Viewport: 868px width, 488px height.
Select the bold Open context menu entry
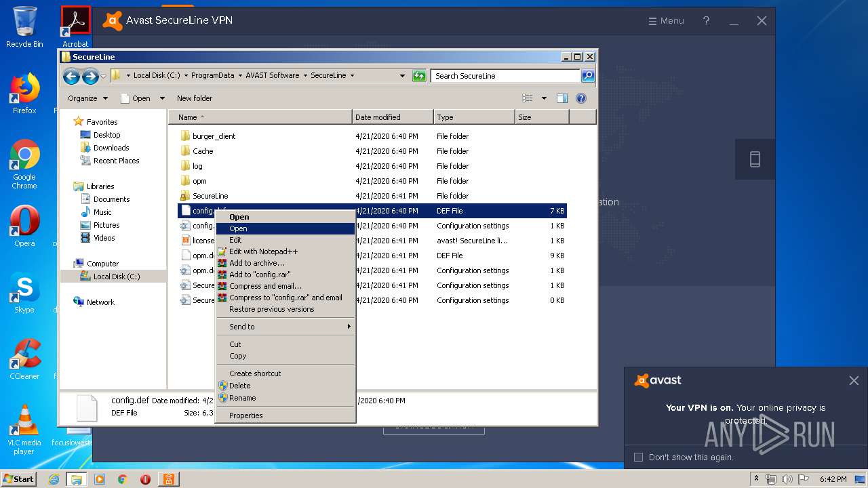tap(285, 217)
